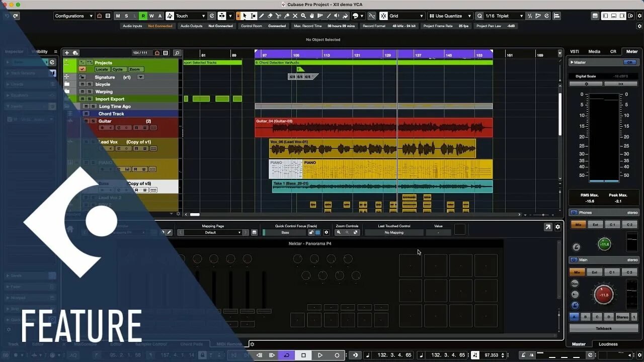The image size is (644, 362).
Task: Open the Grid snap type dropdown
Action: pos(406,16)
